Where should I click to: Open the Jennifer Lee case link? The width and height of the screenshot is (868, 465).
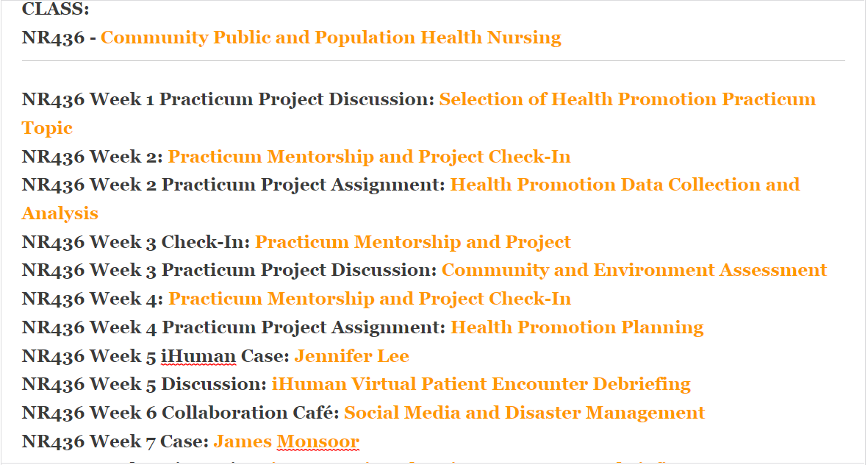click(x=351, y=356)
